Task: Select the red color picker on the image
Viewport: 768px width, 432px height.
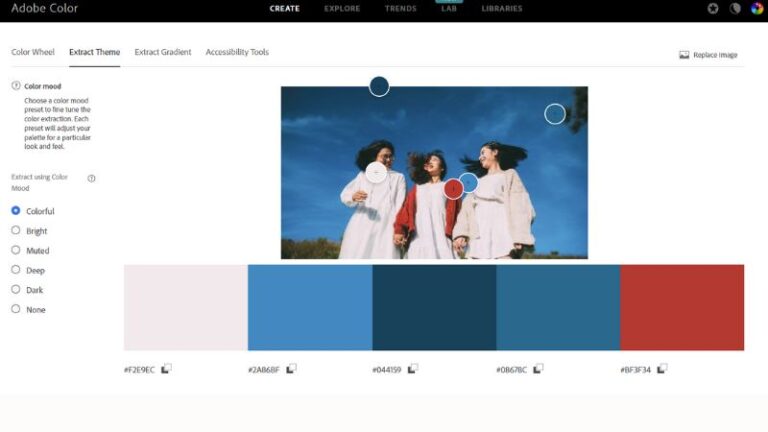Action: point(453,189)
